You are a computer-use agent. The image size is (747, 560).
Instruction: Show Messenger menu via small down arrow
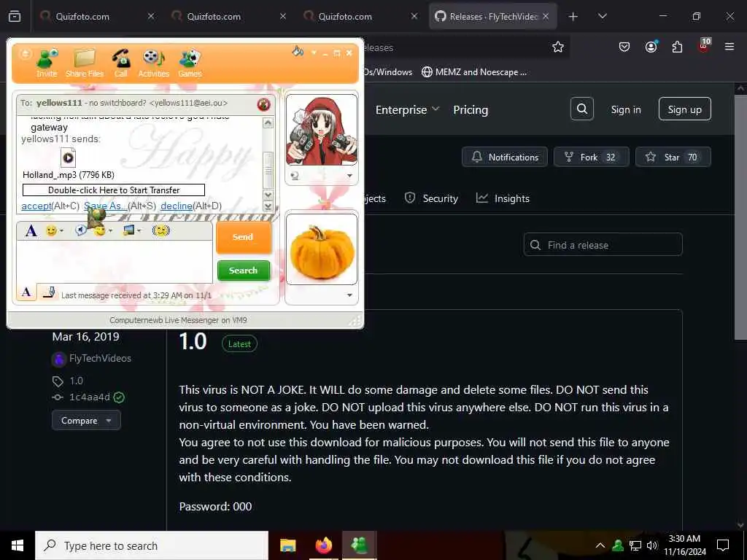(x=314, y=52)
